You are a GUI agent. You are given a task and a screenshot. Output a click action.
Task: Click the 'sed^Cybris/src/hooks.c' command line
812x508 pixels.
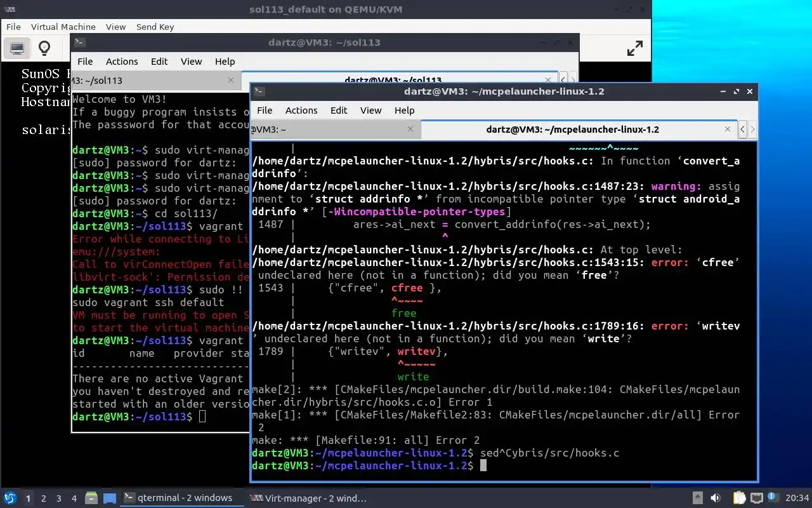pos(549,453)
